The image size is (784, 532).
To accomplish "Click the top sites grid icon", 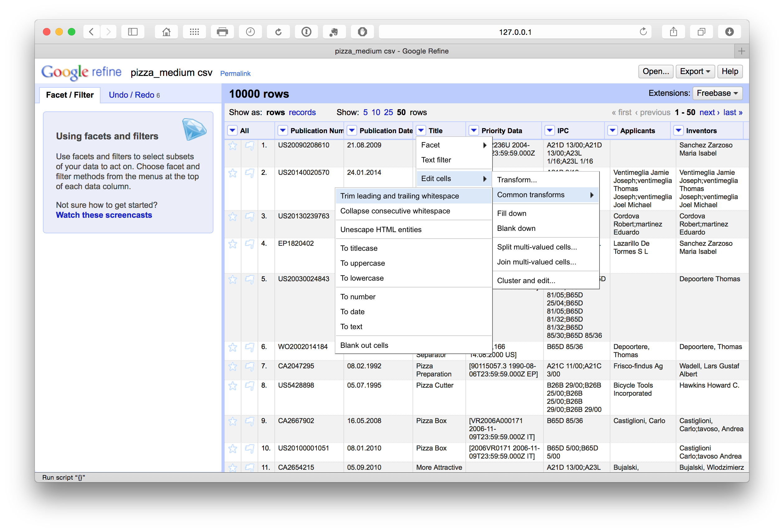I will (194, 32).
